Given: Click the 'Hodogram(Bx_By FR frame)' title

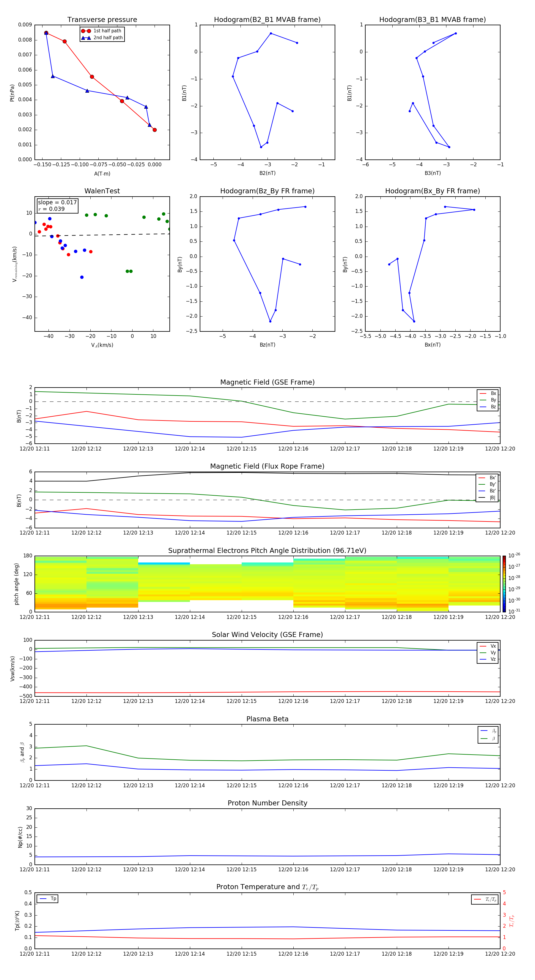Looking at the screenshot, I should (x=432, y=191).
